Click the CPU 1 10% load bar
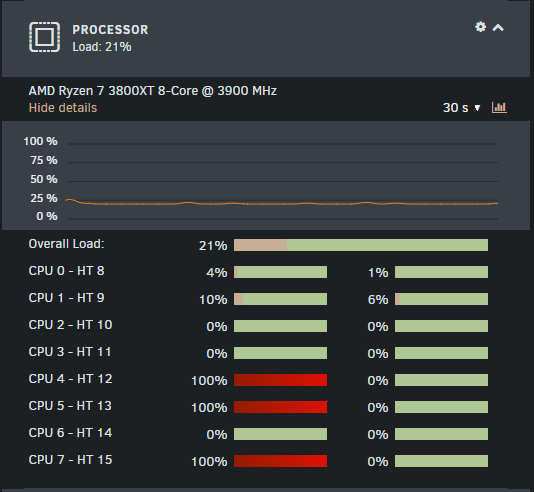The image size is (534, 492). (280, 299)
